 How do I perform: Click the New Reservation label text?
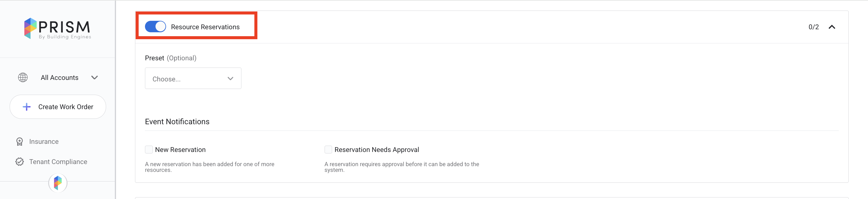[180, 150]
